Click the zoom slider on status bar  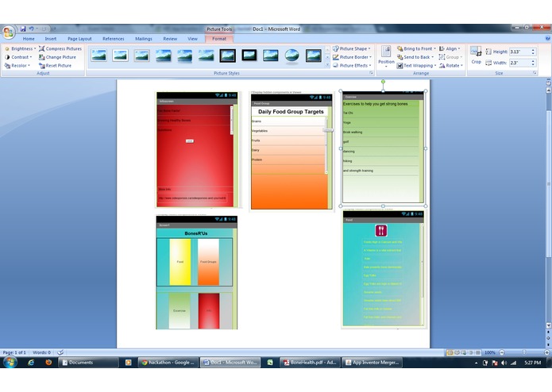point(524,352)
